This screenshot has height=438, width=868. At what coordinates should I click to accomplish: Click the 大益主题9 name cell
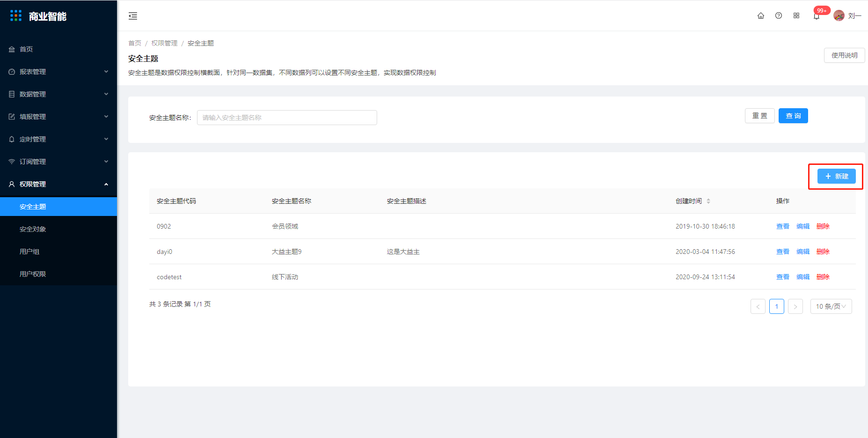[287, 252]
